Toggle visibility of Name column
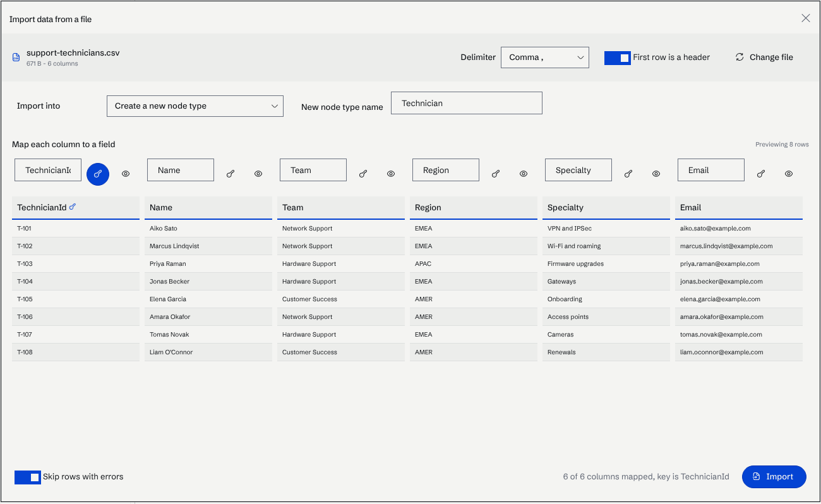The image size is (821, 504). (258, 174)
